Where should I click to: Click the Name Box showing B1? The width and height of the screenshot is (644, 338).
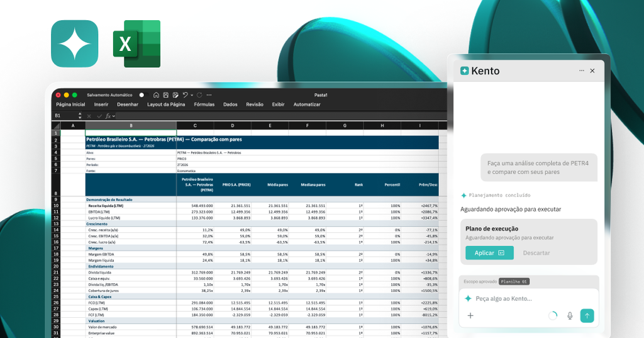65,116
